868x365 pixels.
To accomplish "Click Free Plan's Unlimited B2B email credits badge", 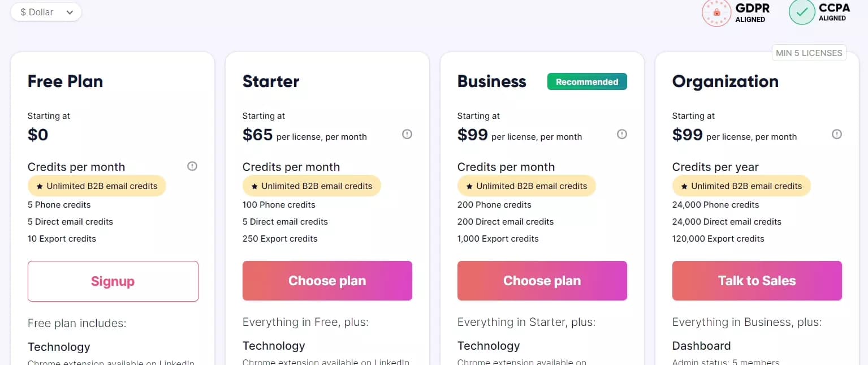I will click(96, 186).
